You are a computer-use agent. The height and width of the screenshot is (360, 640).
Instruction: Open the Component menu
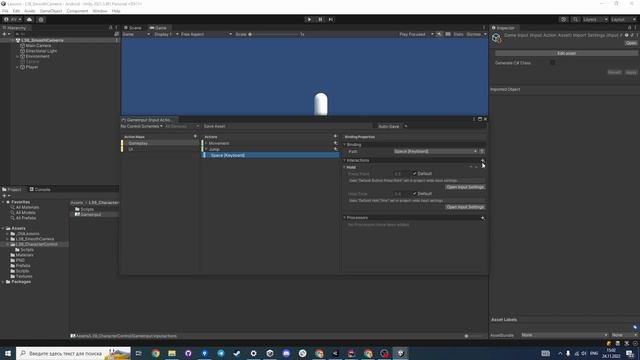point(77,11)
